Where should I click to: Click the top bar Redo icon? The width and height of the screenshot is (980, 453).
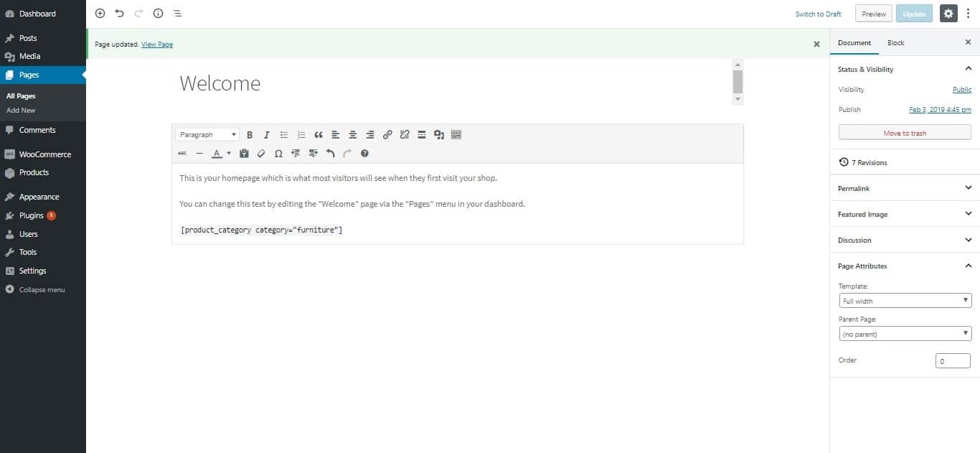pos(138,13)
